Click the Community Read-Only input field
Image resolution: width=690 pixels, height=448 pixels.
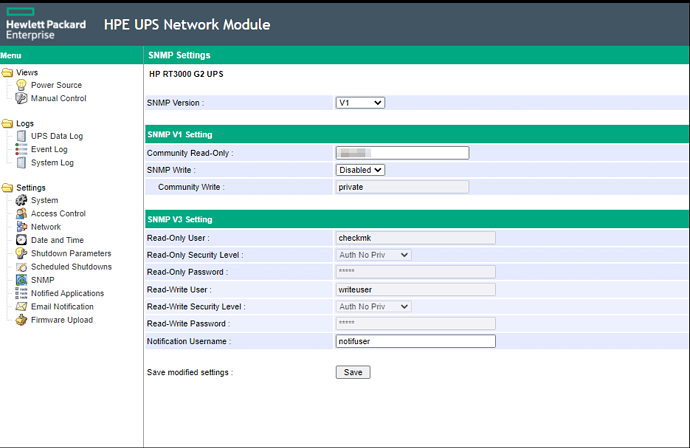(402, 153)
